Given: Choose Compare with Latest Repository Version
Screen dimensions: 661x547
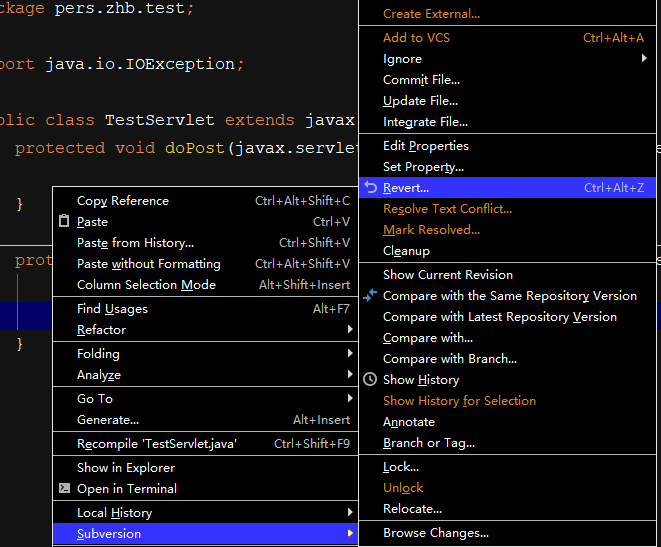Looking at the screenshot, I should point(508,317).
